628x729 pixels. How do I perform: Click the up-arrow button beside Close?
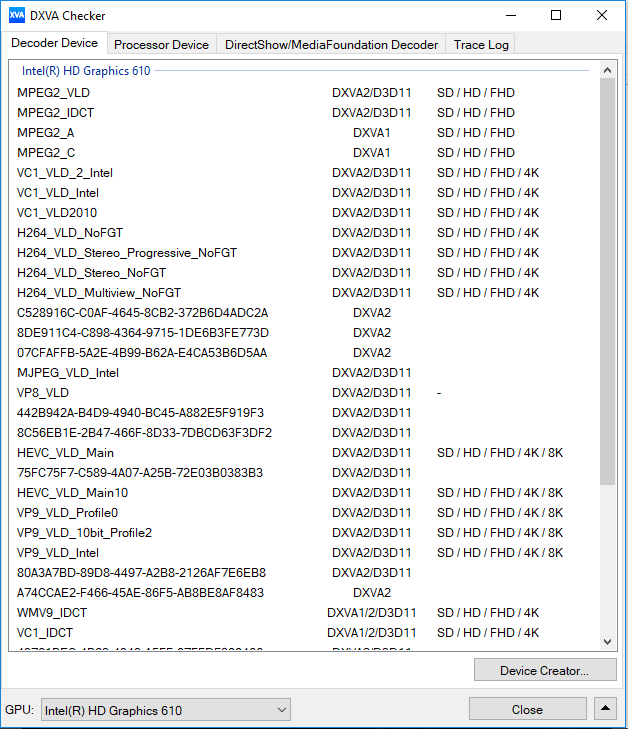click(605, 709)
